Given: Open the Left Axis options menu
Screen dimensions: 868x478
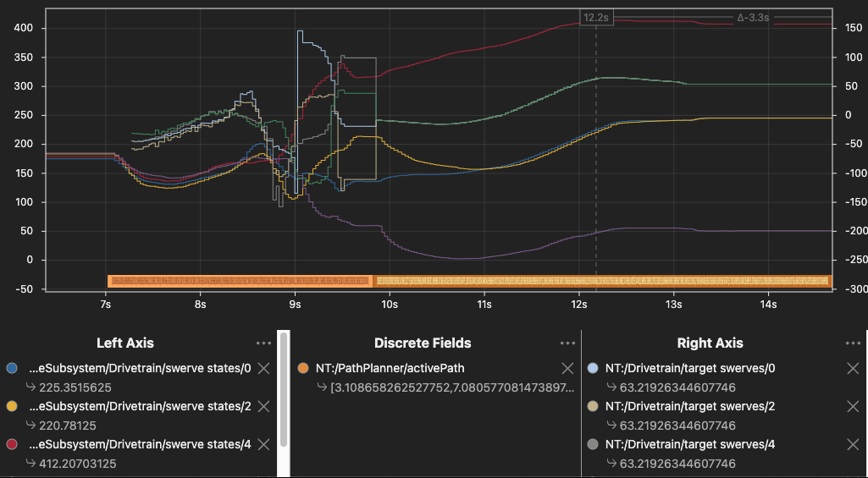Looking at the screenshot, I should point(264,343).
